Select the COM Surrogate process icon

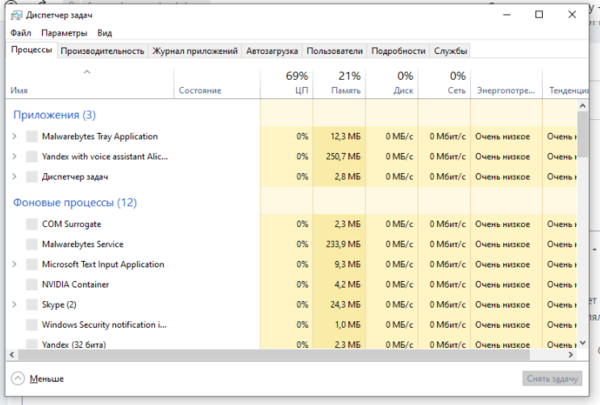31,224
